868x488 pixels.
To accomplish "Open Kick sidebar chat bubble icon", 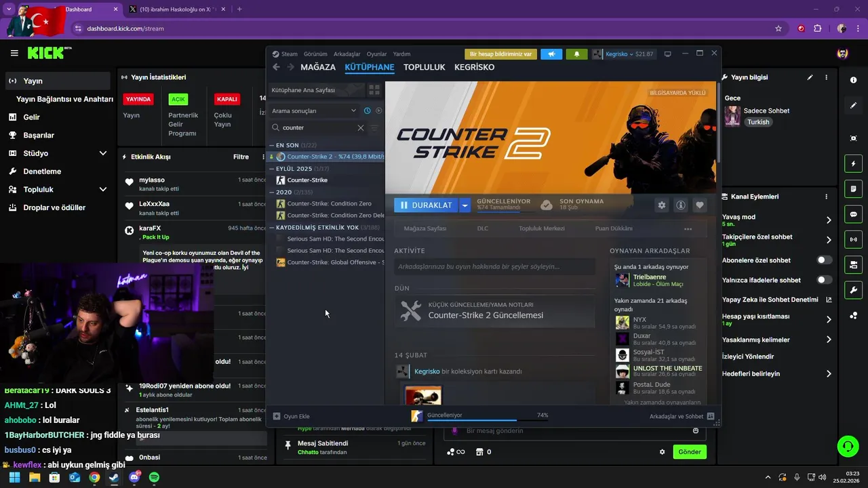I will tap(853, 214).
